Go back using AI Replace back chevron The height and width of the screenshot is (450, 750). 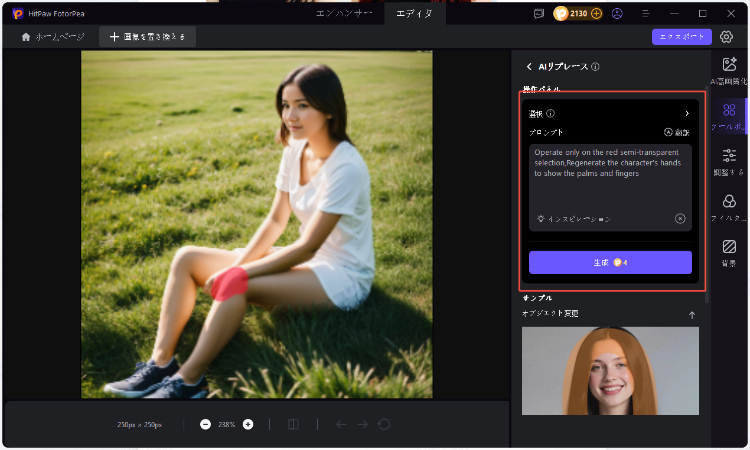coord(529,67)
